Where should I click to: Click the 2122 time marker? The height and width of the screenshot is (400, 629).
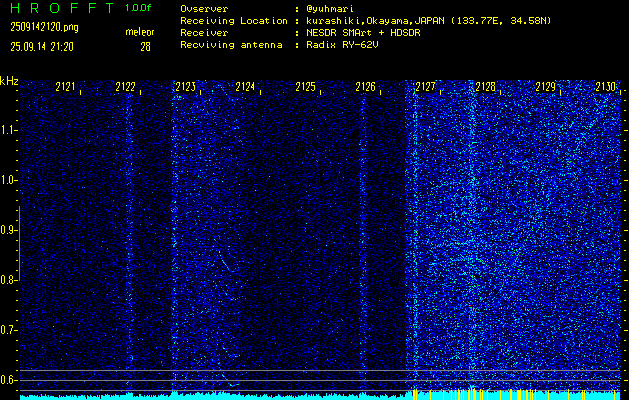125,87
